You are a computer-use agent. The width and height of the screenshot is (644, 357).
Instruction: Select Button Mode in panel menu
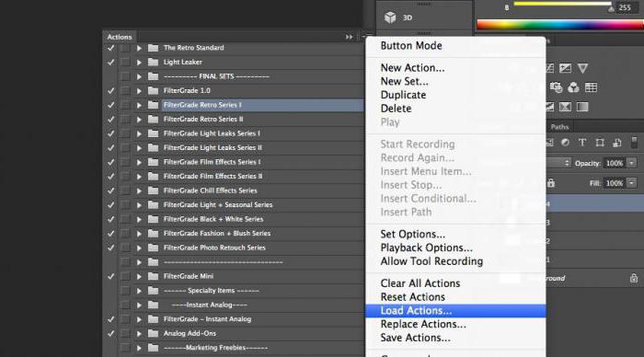click(411, 46)
